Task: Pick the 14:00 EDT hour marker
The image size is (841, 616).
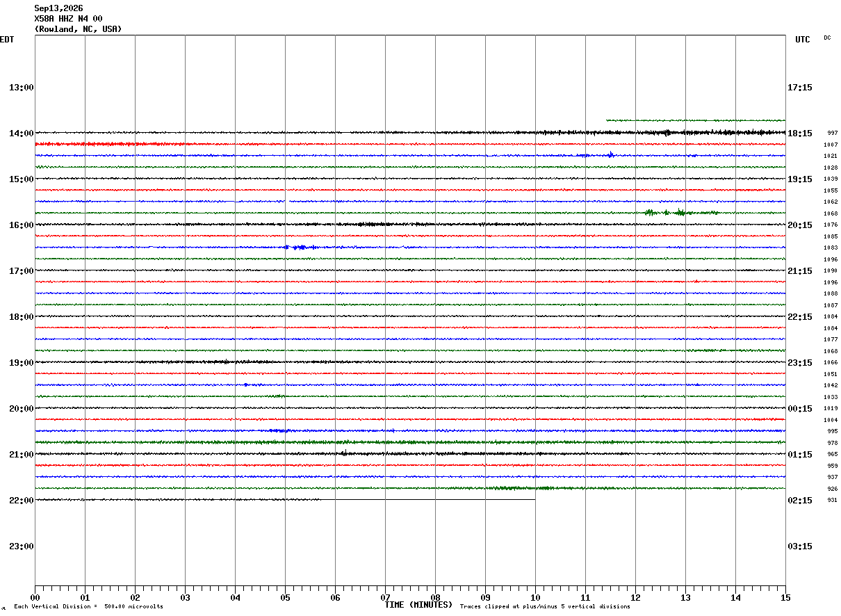Action: tap(22, 133)
